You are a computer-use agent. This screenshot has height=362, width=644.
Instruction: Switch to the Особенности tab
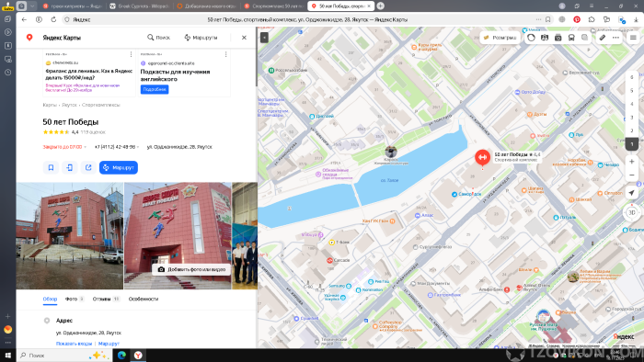click(x=144, y=299)
